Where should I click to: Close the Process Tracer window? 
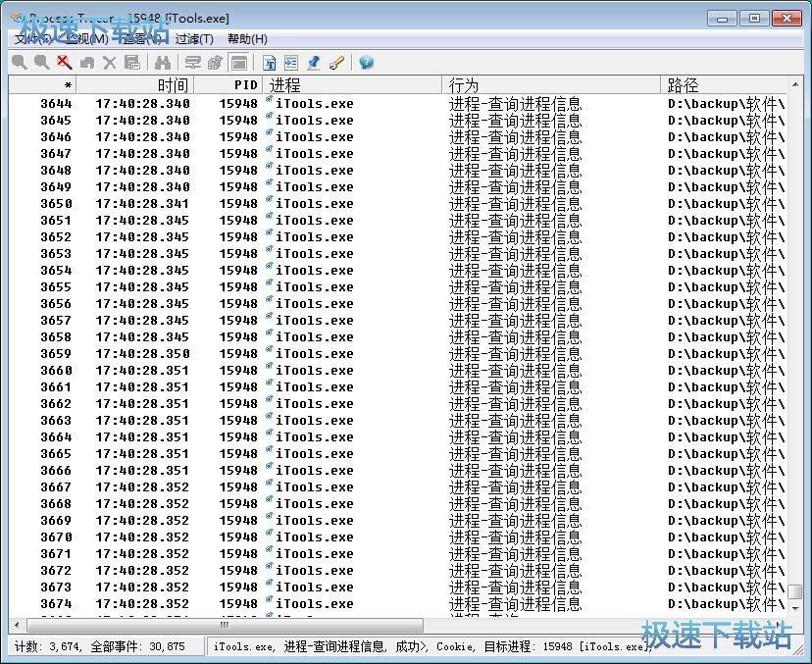pyautogui.click(x=787, y=18)
